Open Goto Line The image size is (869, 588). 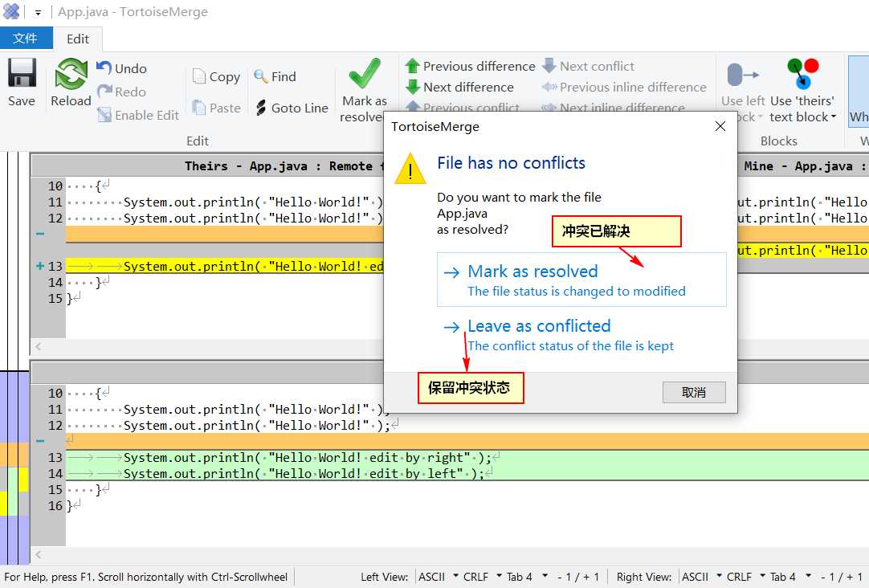(x=292, y=108)
